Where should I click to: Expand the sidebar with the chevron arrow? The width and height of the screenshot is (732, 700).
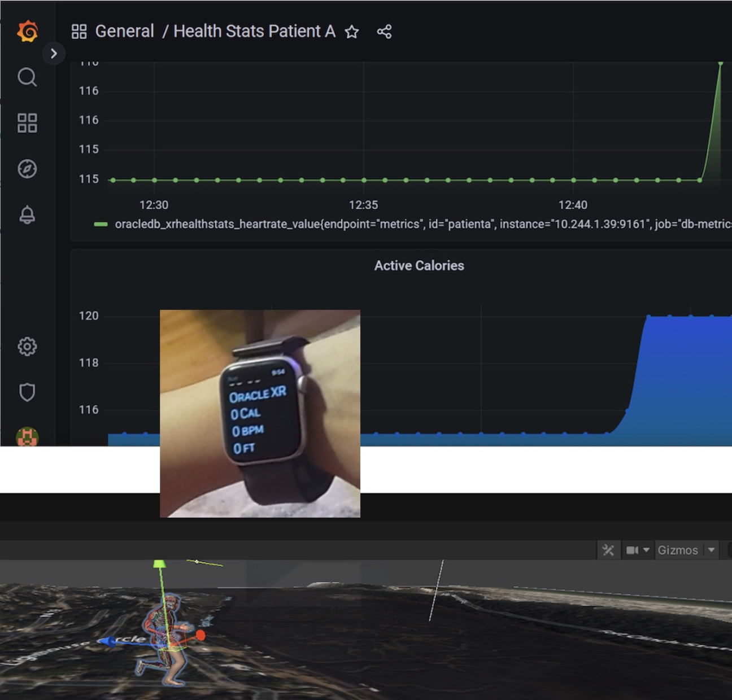pos(54,54)
